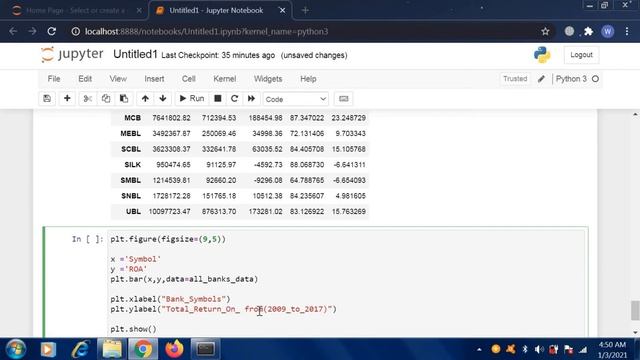Click the SILK row label

[x=133, y=165]
